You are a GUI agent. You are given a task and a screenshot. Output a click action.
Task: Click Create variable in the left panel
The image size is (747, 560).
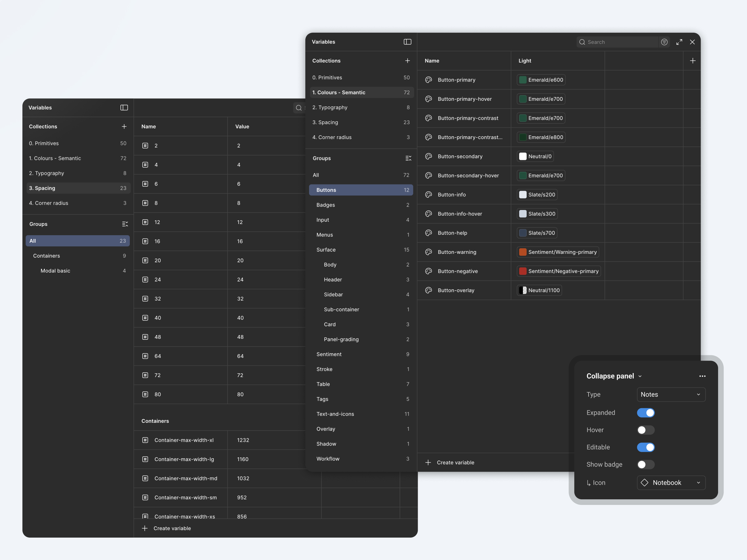coord(171,528)
